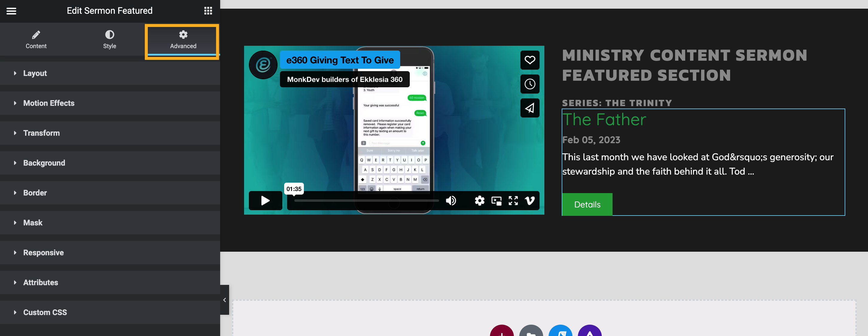The height and width of the screenshot is (336, 868).
Task: Click the green Details button
Action: (x=587, y=204)
